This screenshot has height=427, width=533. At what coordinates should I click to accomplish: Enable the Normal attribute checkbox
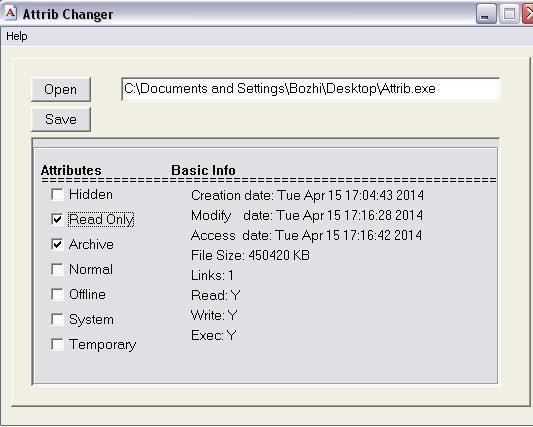click(57, 269)
